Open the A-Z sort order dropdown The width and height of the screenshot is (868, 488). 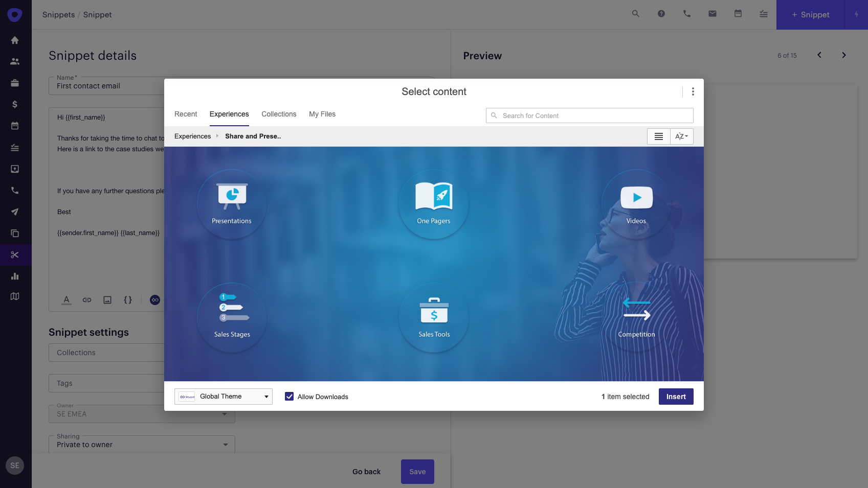click(x=681, y=136)
